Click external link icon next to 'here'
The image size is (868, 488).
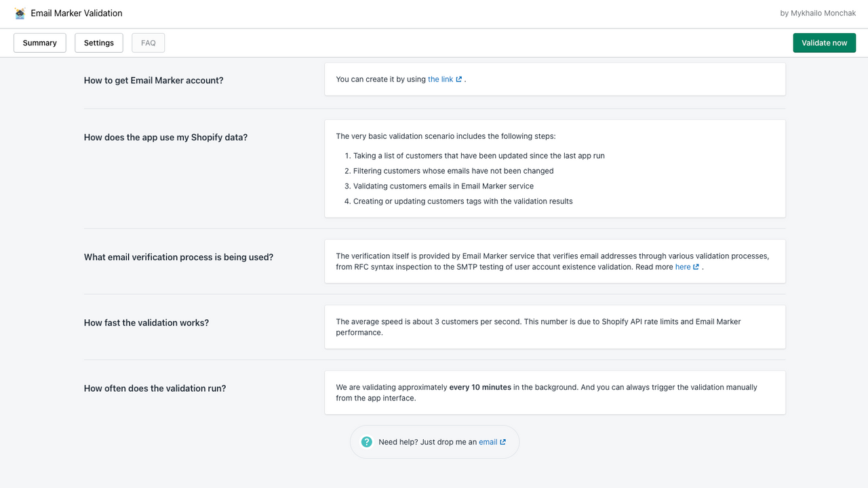[x=696, y=267]
